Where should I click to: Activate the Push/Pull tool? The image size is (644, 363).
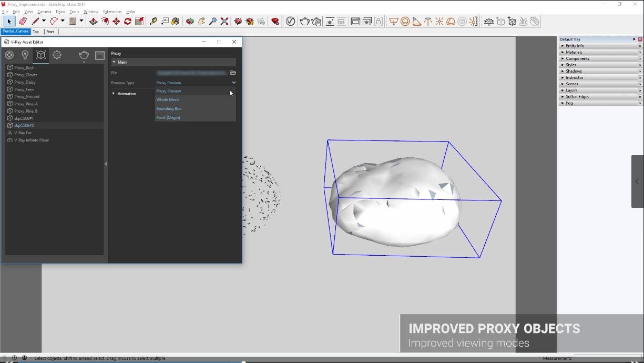pyautogui.click(x=93, y=22)
